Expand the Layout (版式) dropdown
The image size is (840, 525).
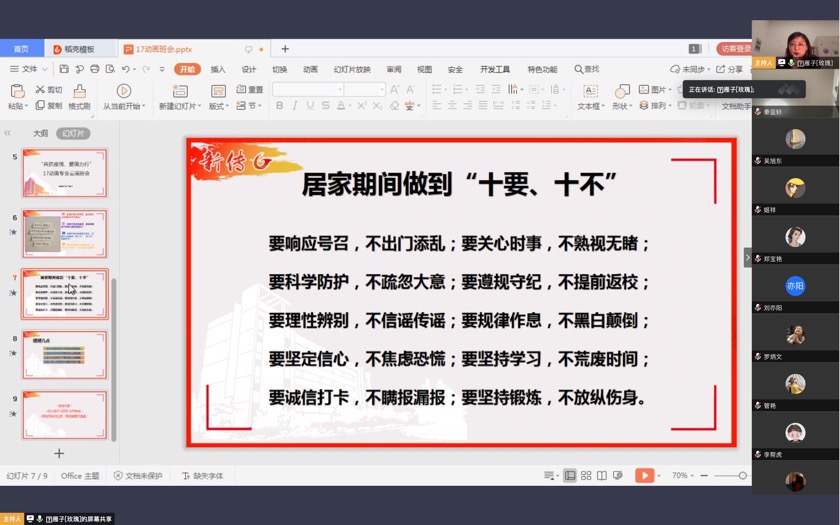pyautogui.click(x=219, y=106)
